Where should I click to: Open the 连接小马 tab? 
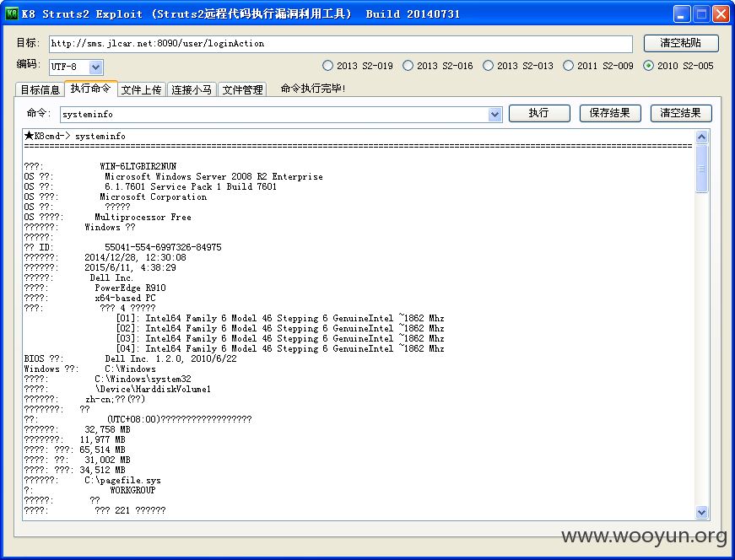[192, 89]
